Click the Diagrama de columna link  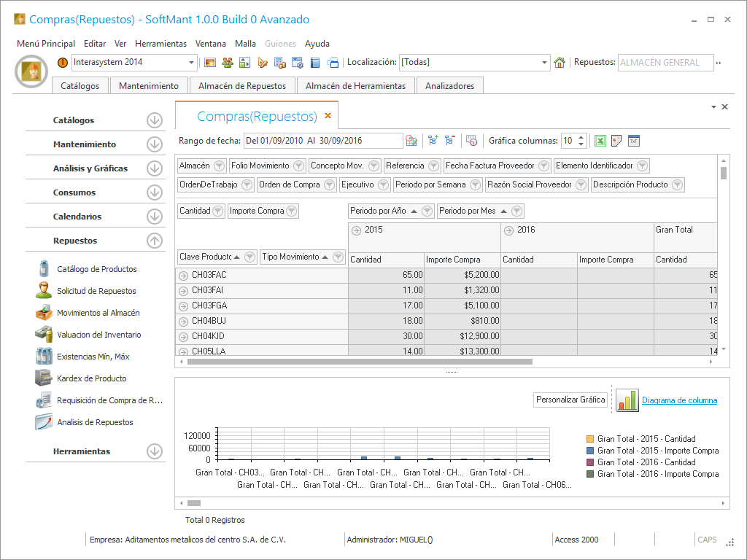(679, 400)
